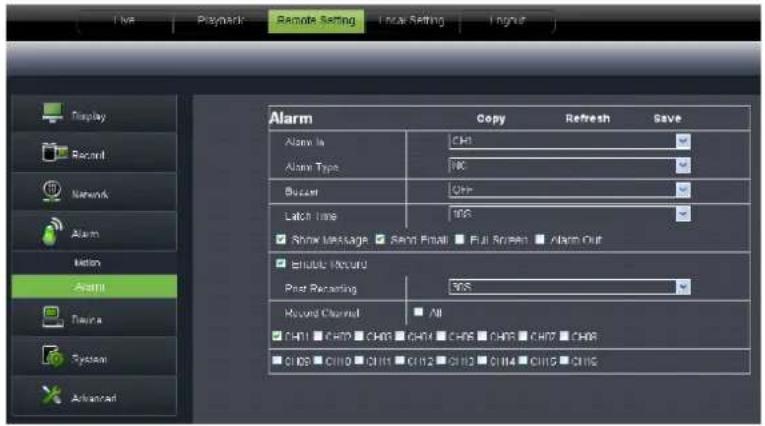Click the Logout tab
This screenshot has width=765, height=426.
[507, 20]
